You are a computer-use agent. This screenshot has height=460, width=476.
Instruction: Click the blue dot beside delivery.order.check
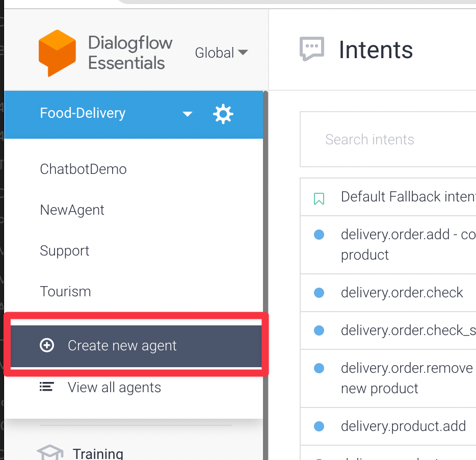coord(319,293)
